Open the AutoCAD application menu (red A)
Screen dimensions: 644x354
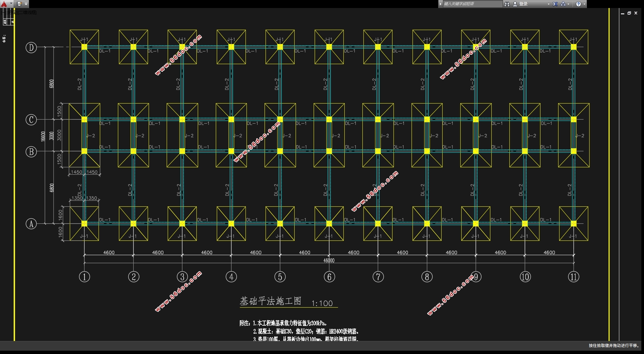point(4,4)
